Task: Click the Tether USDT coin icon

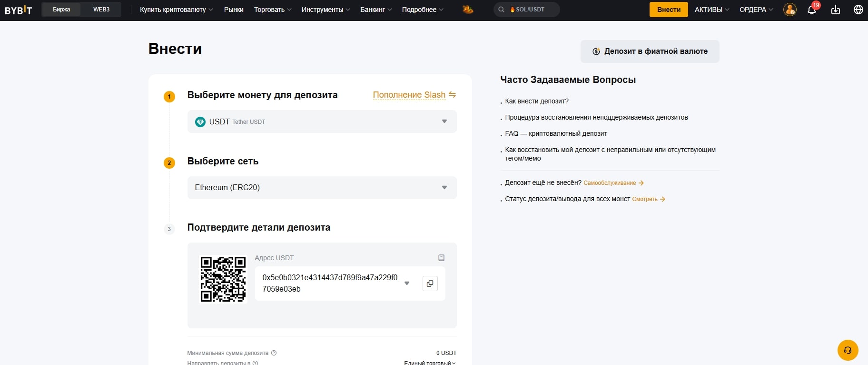Action: pyautogui.click(x=200, y=122)
